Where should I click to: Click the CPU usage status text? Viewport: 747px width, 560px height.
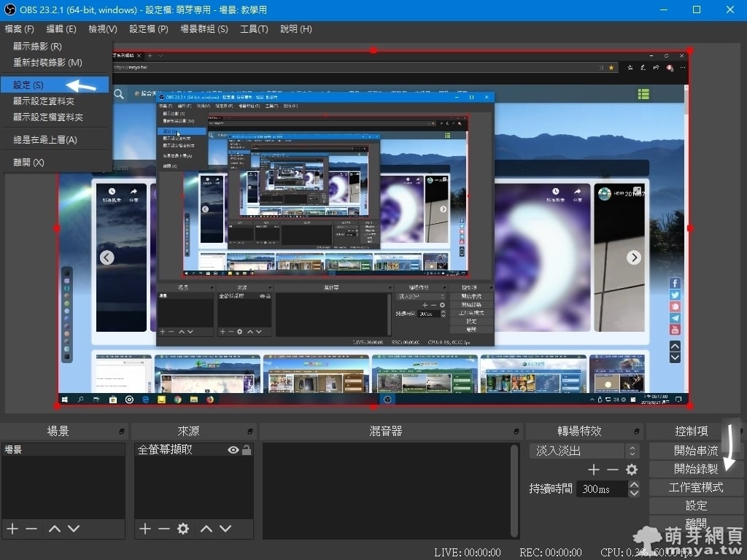pos(647,553)
